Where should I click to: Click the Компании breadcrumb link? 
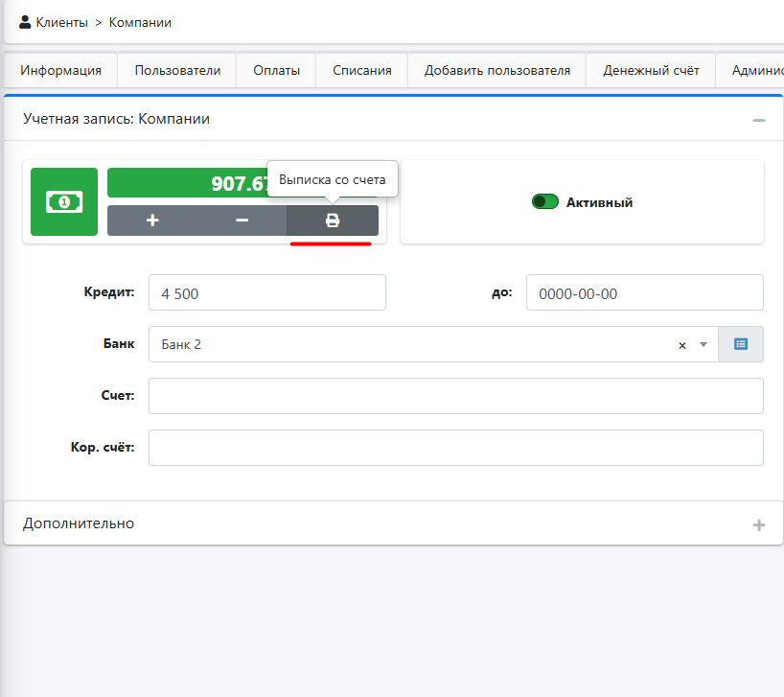click(140, 22)
